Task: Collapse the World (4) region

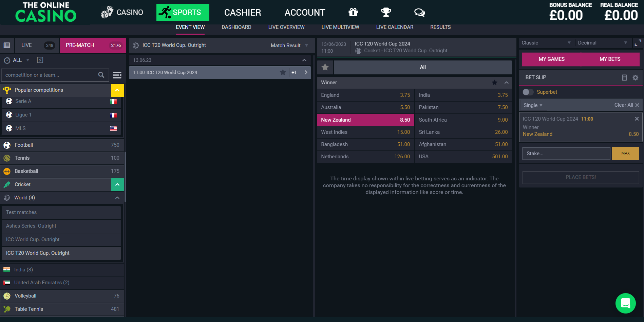Action: 117,198
